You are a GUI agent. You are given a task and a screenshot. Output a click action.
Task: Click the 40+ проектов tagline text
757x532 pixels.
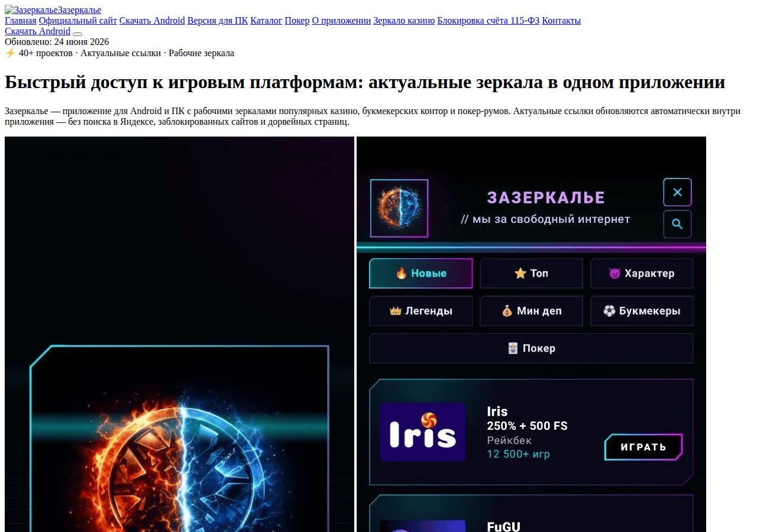pyautogui.click(x=119, y=53)
